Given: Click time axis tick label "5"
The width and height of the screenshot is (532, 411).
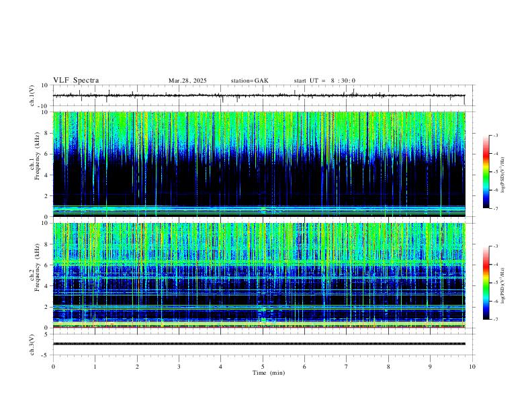Looking at the screenshot, I should click(263, 367).
